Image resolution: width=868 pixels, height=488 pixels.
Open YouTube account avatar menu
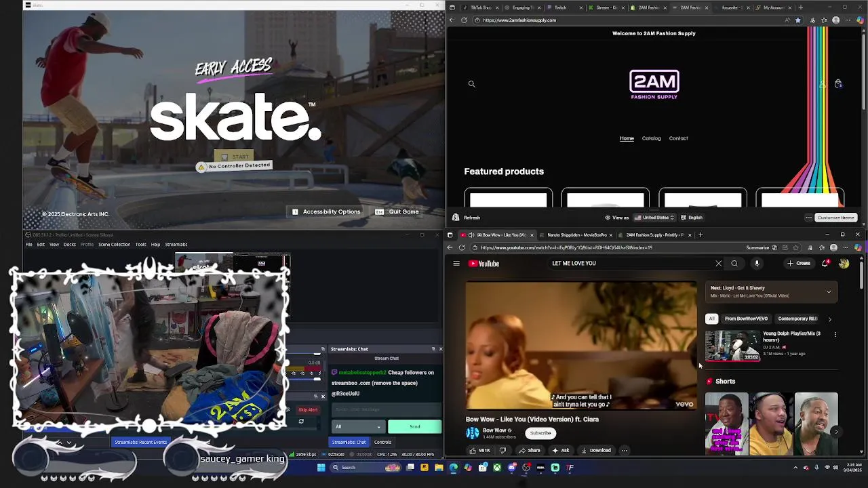[844, 264]
